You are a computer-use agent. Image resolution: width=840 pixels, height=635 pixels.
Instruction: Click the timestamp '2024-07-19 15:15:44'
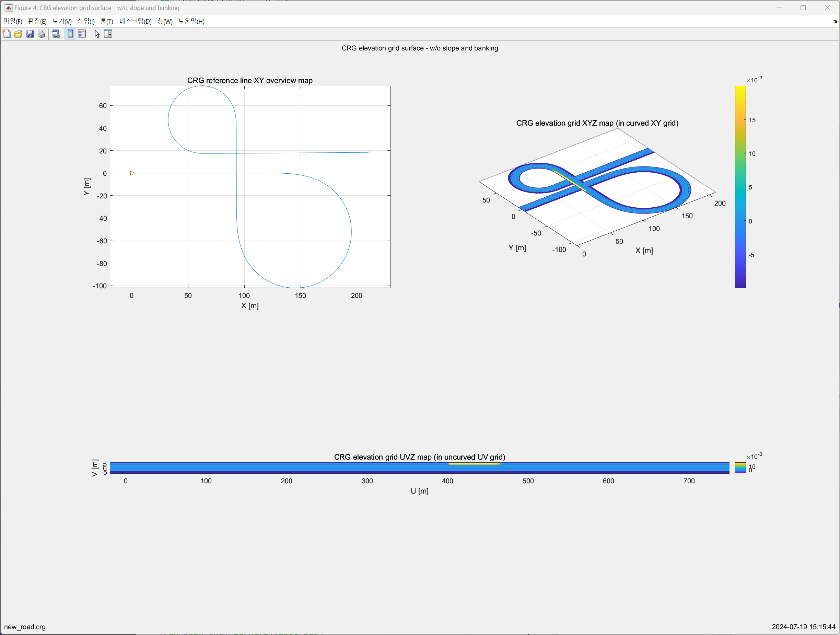tap(804, 627)
